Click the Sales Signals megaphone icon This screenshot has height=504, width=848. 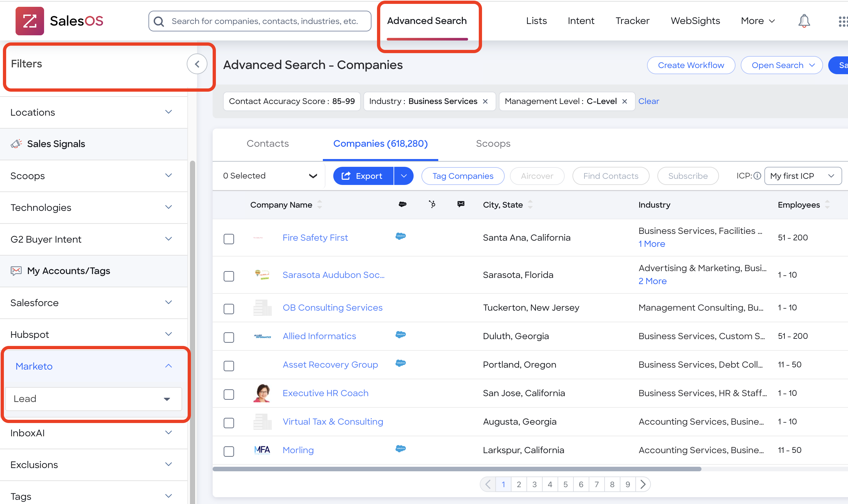pos(16,144)
